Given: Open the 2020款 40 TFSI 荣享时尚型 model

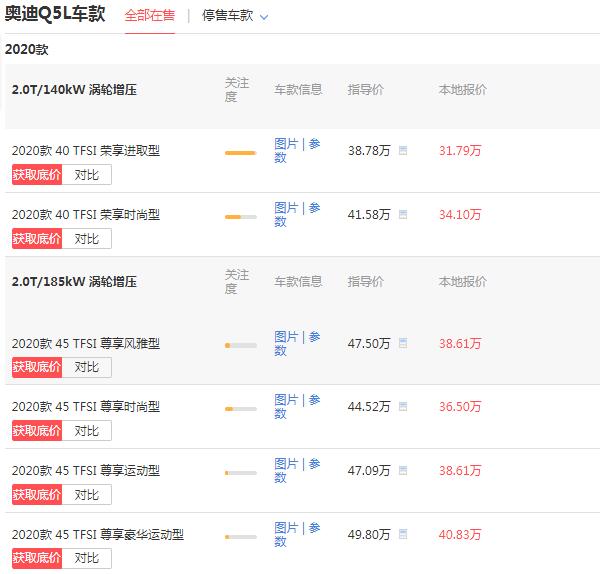Looking at the screenshot, I should click(86, 215).
